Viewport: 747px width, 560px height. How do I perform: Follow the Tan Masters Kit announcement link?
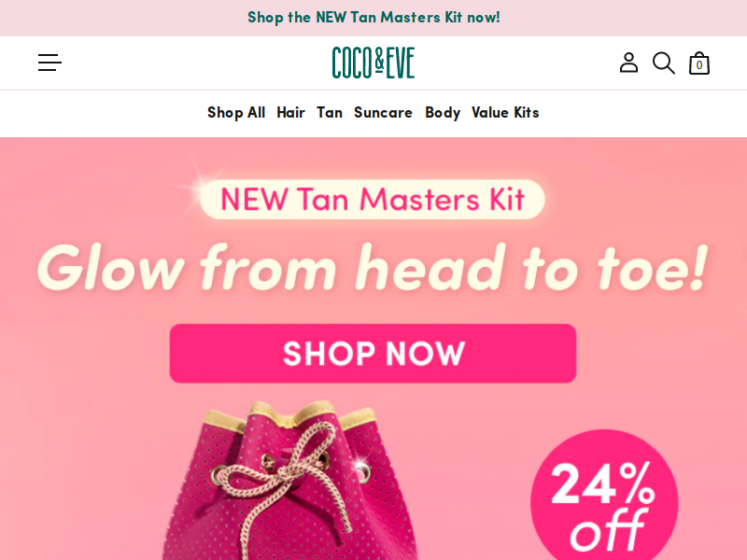click(373, 18)
